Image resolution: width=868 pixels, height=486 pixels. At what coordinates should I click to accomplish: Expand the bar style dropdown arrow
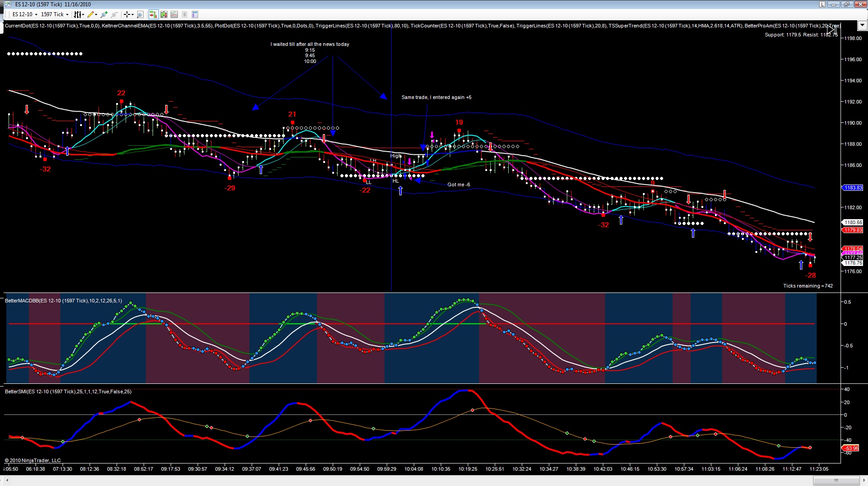click(x=83, y=14)
